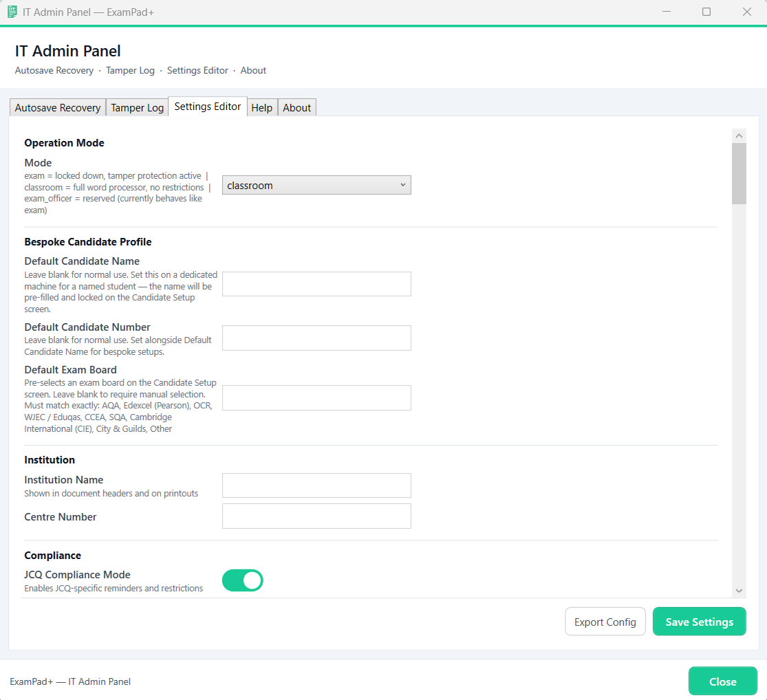767x700 pixels.
Task: Open the Help tab
Action: coord(262,107)
